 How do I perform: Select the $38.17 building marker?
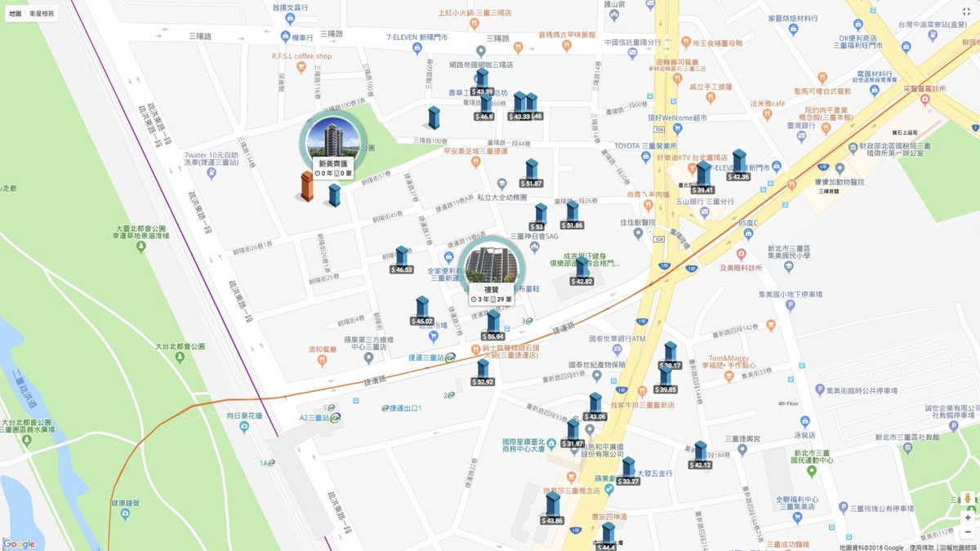click(x=670, y=356)
